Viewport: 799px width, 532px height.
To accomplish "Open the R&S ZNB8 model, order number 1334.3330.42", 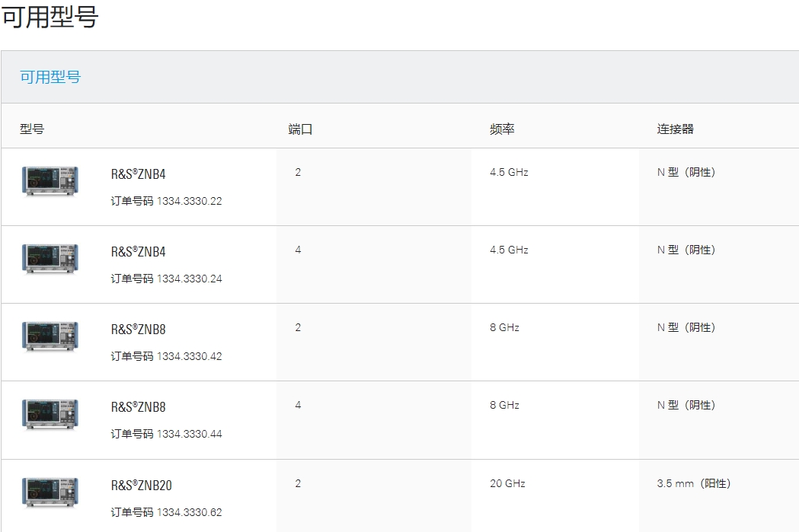I will 139,330.
